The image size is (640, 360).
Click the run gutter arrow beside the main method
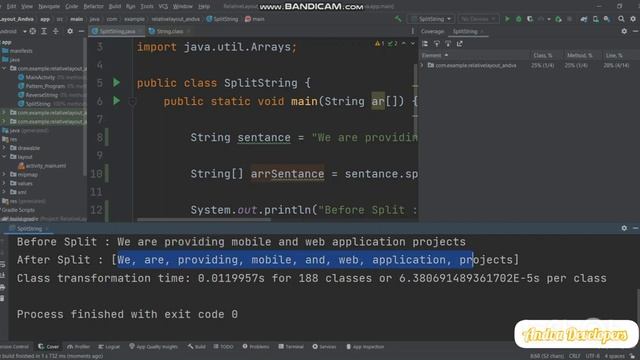(x=116, y=100)
